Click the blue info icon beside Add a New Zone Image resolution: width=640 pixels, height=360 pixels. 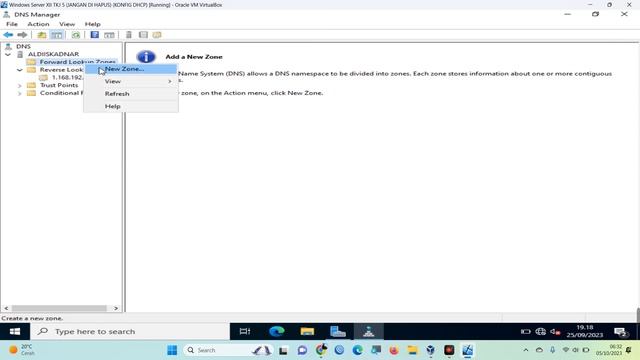(146, 57)
